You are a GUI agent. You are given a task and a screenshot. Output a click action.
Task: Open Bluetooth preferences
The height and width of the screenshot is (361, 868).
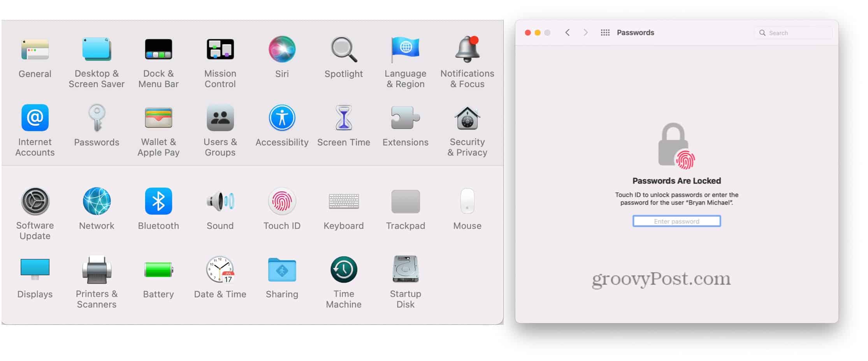tap(158, 201)
